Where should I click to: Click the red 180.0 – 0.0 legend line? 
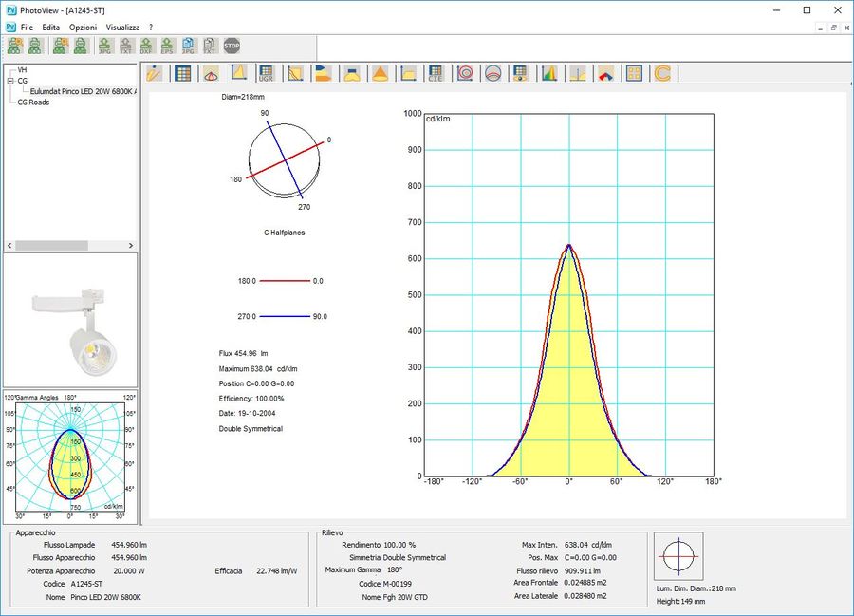pos(285,281)
